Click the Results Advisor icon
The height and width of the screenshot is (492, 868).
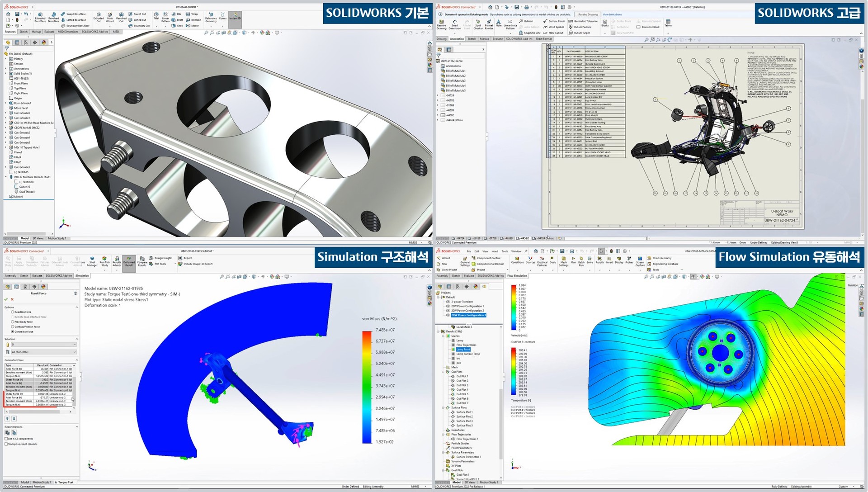coord(117,262)
